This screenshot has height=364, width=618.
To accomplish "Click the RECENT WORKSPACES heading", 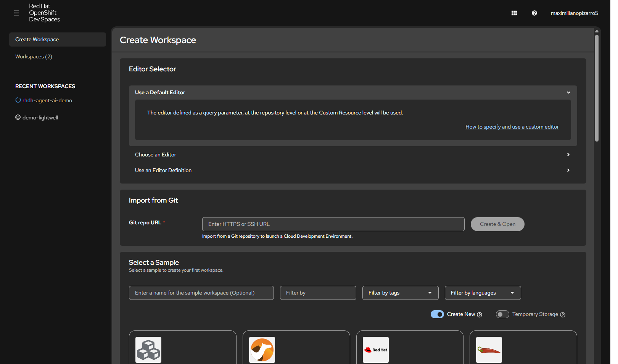I will pos(45,86).
